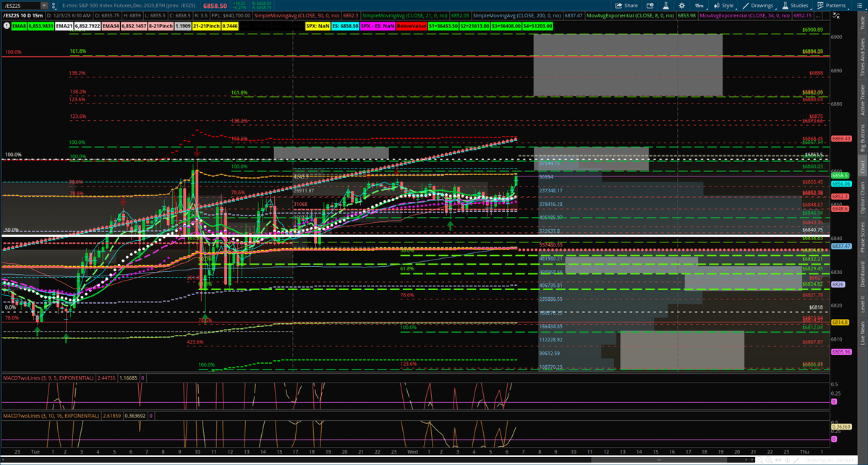Viewport: 868px width, 465px height.
Task: Open the 15m timeframe dropdown
Action: (699, 6)
